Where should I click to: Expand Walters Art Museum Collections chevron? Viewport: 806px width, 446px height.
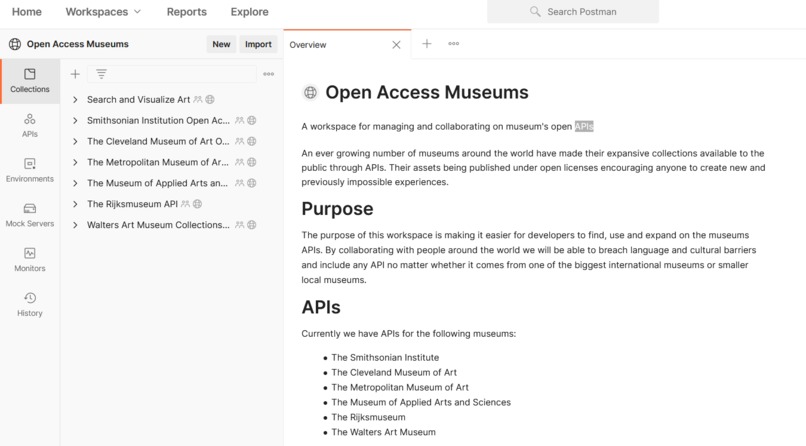coord(75,225)
